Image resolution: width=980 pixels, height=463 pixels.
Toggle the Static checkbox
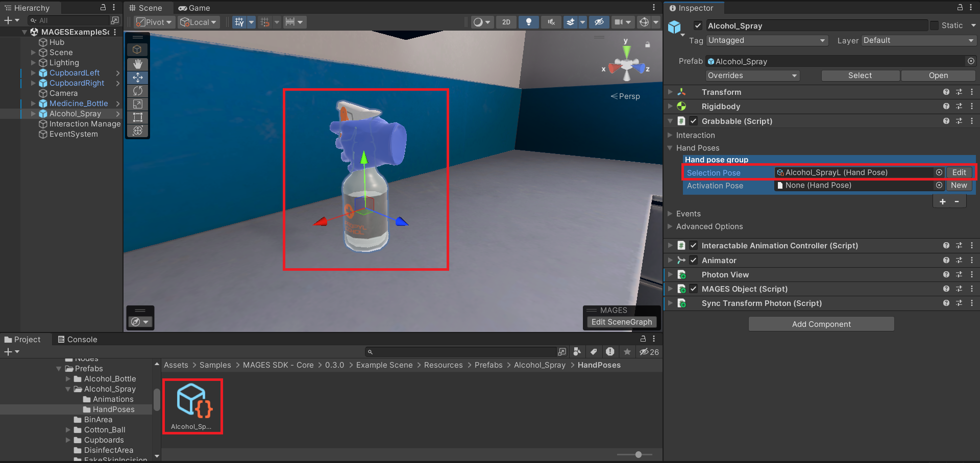tap(934, 25)
